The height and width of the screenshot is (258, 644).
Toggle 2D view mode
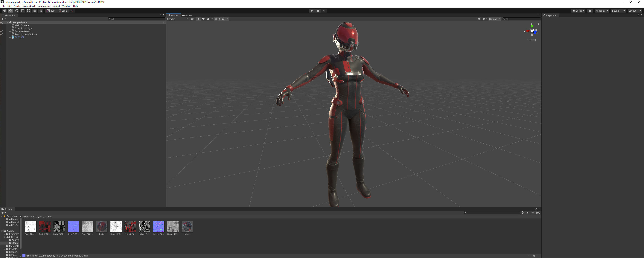pos(192,19)
